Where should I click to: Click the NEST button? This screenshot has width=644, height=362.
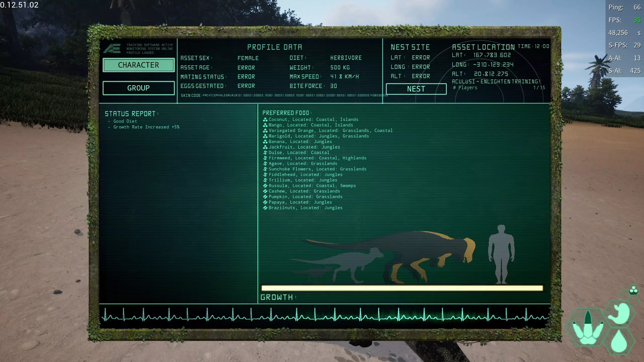pyautogui.click(x=416, y=89)
